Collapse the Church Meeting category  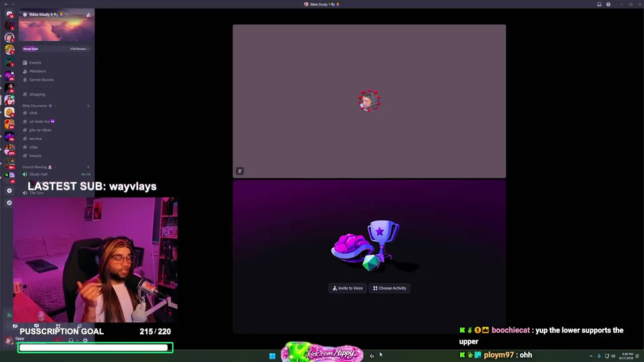[x=55, y=167]
